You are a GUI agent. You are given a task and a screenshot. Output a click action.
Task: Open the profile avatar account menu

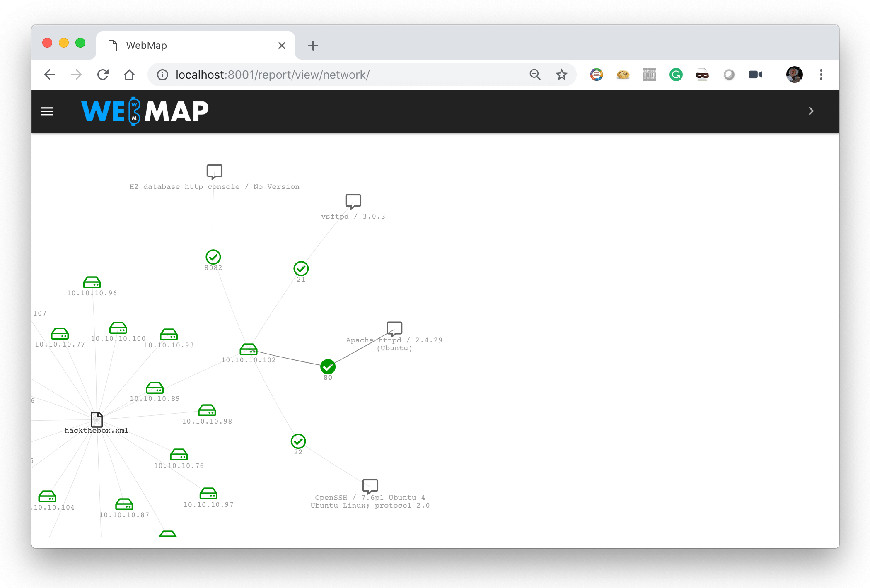tap(794, 75)
